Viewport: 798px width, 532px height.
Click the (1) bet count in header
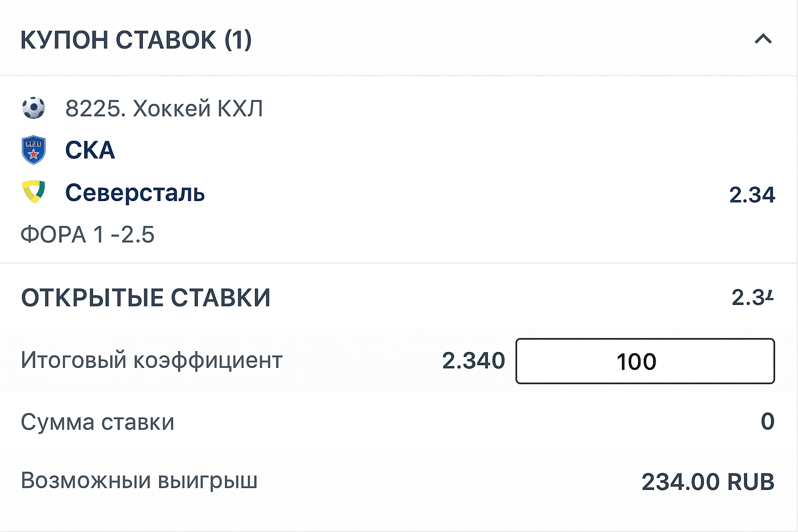[x=238, y=40]
